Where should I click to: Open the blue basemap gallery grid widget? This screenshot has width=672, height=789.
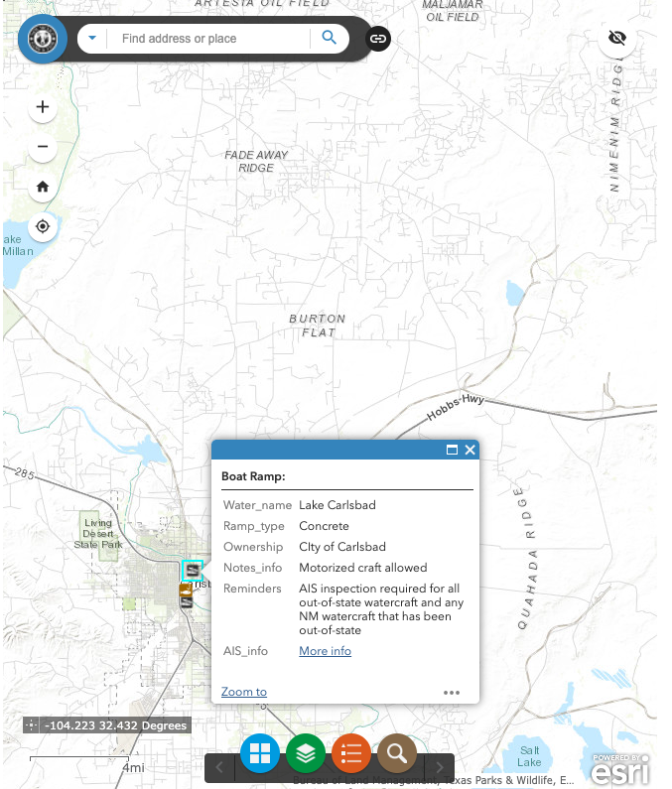click(260, 753)
